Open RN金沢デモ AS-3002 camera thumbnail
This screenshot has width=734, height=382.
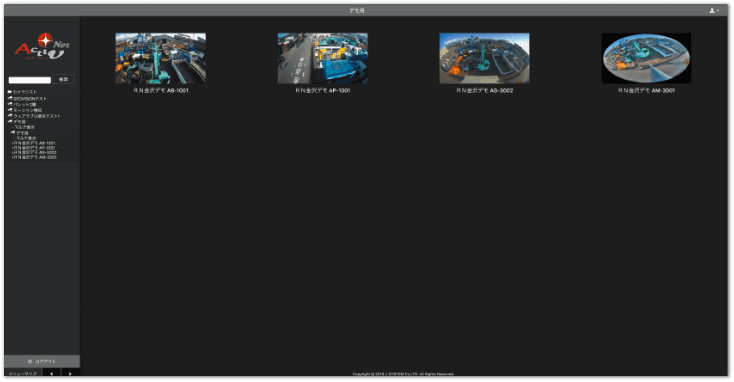tap(484, 58)
